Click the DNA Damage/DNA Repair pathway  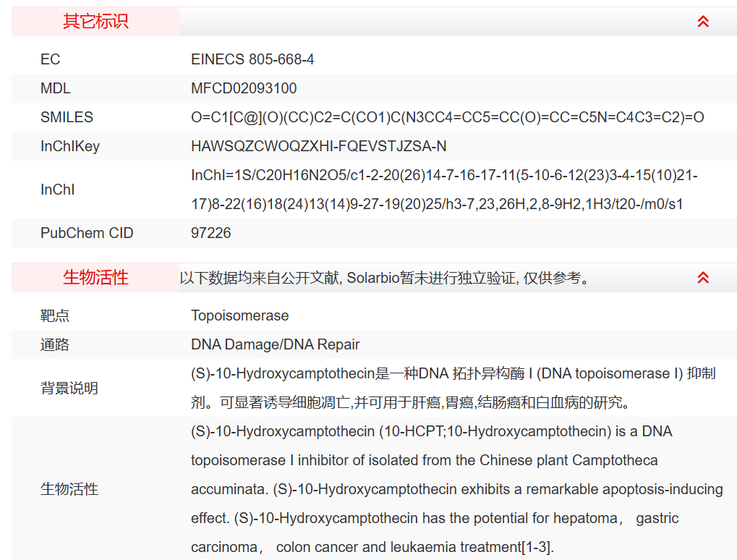pyautogui.click(x=275, y=344)
